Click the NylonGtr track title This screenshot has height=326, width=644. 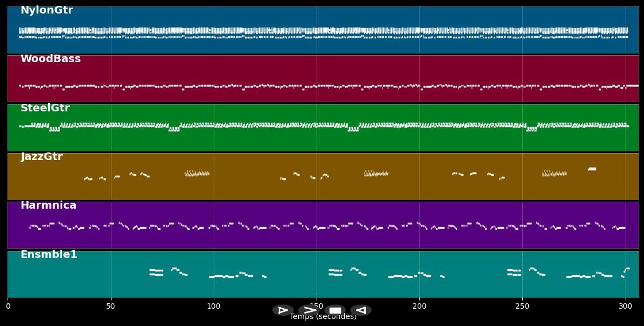[47, 10]
